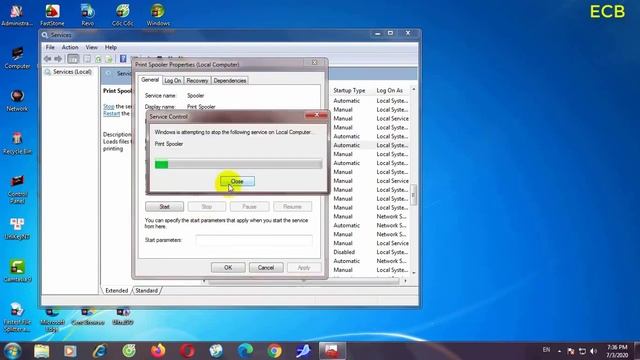This screenshot has height=360, width=640.
Task: Click the Disabled startup type cell
Action: pos(344,252)
